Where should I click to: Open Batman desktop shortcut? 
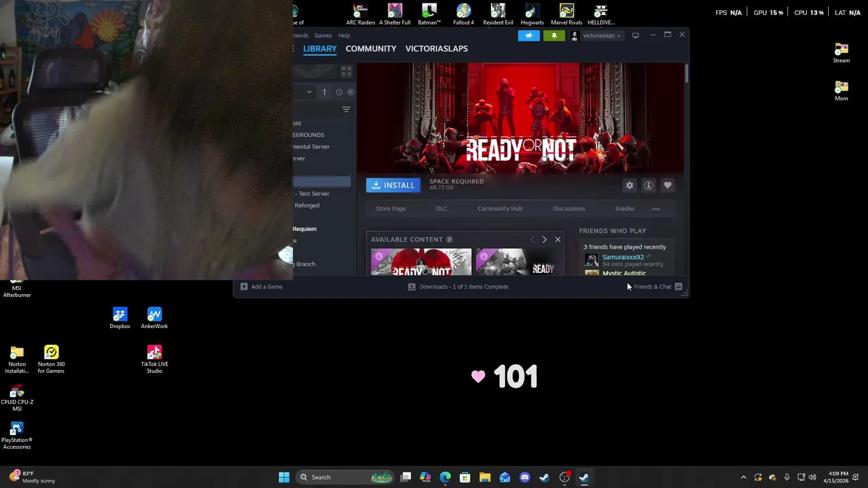[429, 14]
